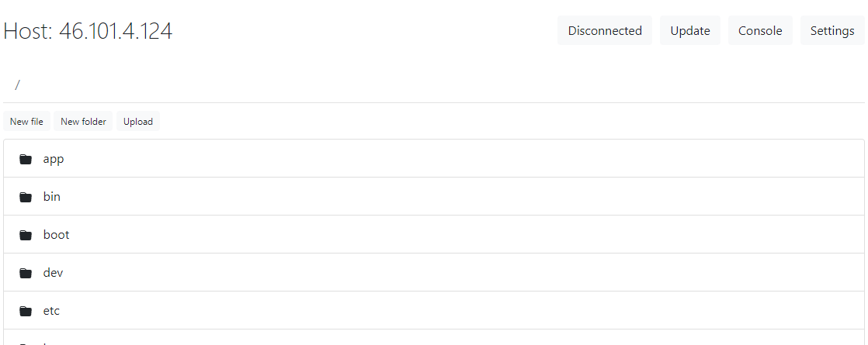Open the Console
868x345 pixels.
click(760, 30)
